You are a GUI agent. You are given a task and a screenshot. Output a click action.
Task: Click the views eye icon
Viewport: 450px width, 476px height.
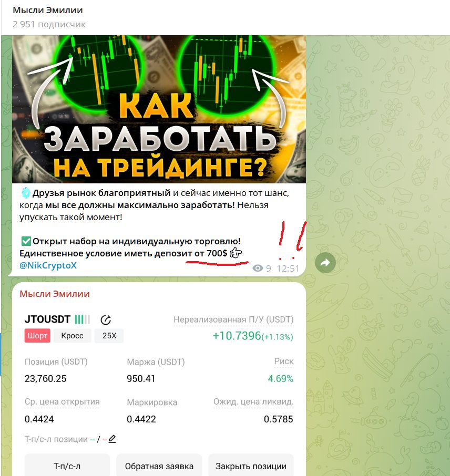258,268
